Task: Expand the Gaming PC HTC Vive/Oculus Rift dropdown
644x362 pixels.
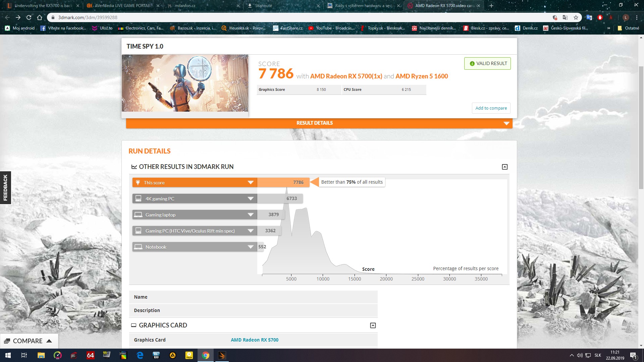Action: [251, 231]
